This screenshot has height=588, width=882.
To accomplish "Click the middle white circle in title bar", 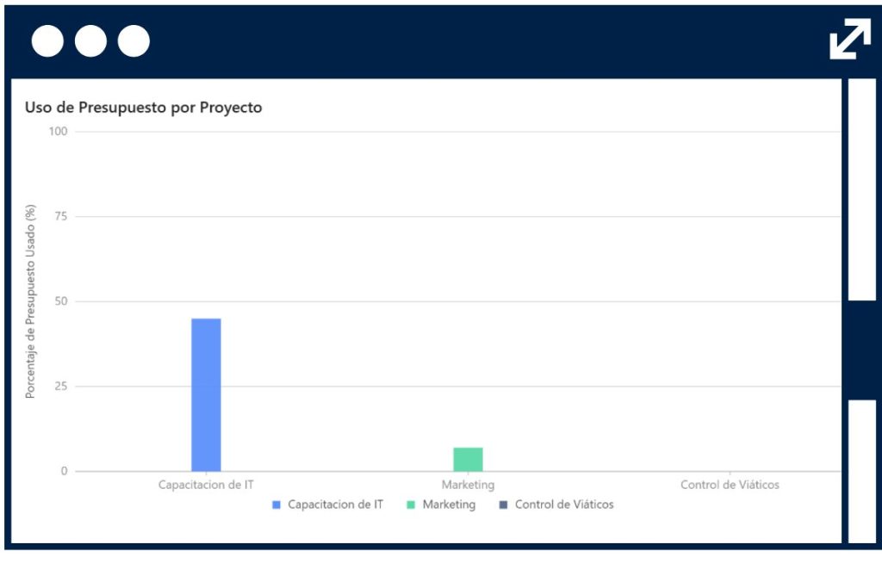I will pos(90,40).
